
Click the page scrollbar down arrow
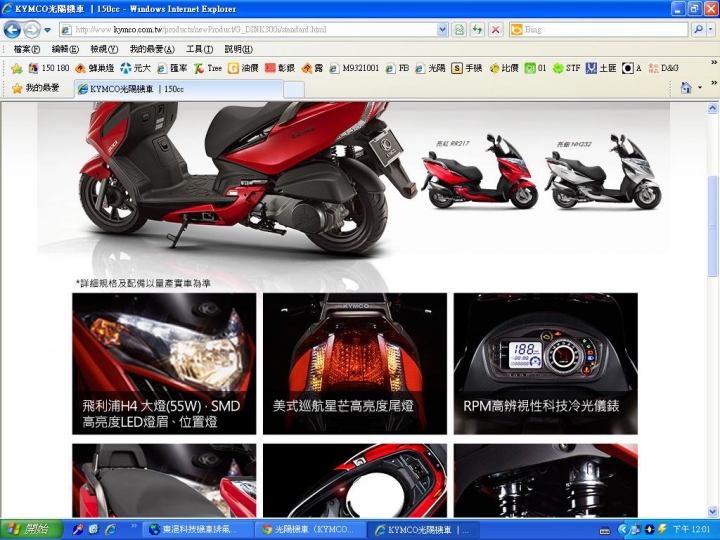click(713, 511)
